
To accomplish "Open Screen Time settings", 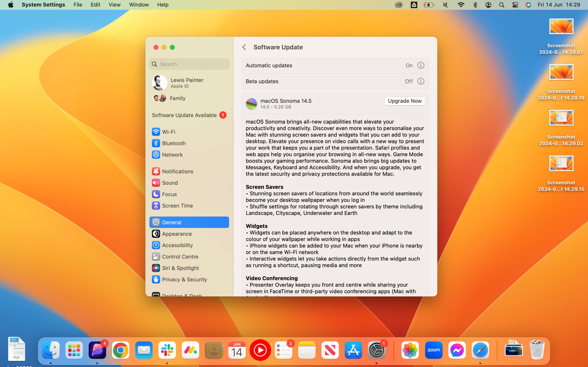I will (178, 205).
